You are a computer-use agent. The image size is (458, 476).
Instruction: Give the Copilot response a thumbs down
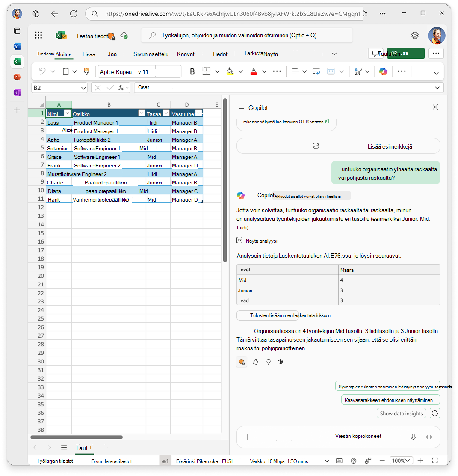(x=268, y=362)
